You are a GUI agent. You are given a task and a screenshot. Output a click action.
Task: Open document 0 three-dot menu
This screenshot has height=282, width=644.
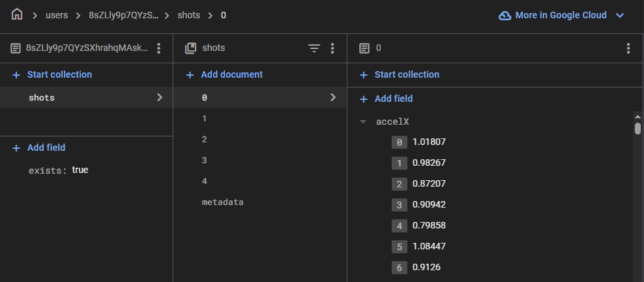628,48
